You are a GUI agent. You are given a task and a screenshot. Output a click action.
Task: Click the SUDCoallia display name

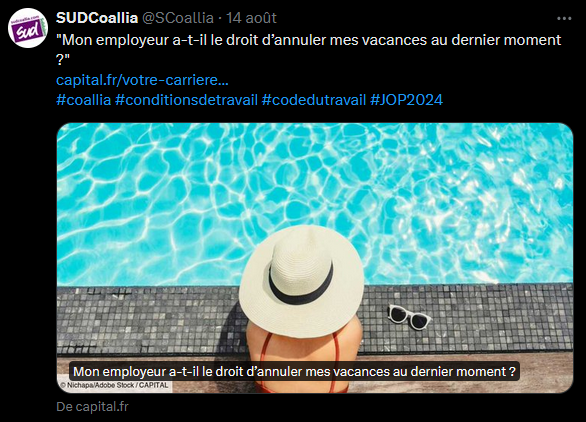click(97, 18)
